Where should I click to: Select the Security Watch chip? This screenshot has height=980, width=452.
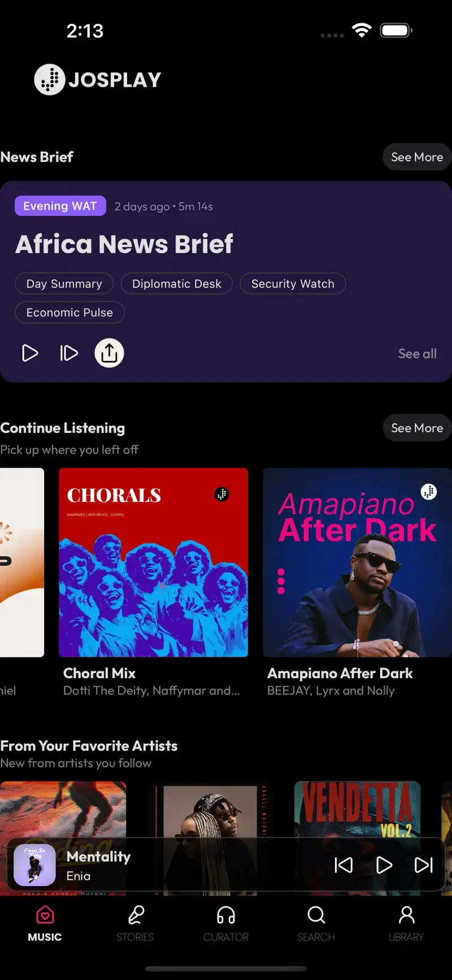point(293,284)
